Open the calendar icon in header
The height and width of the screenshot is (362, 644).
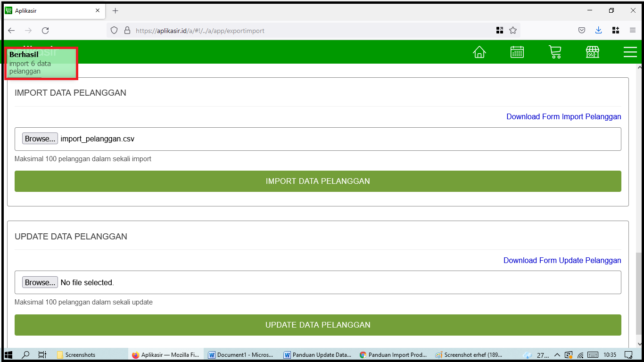click(517, 52)
